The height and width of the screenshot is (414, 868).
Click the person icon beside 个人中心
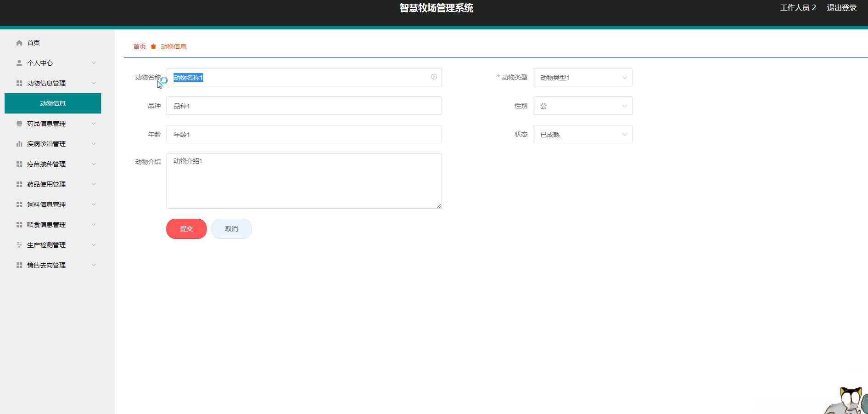(19, 63)
